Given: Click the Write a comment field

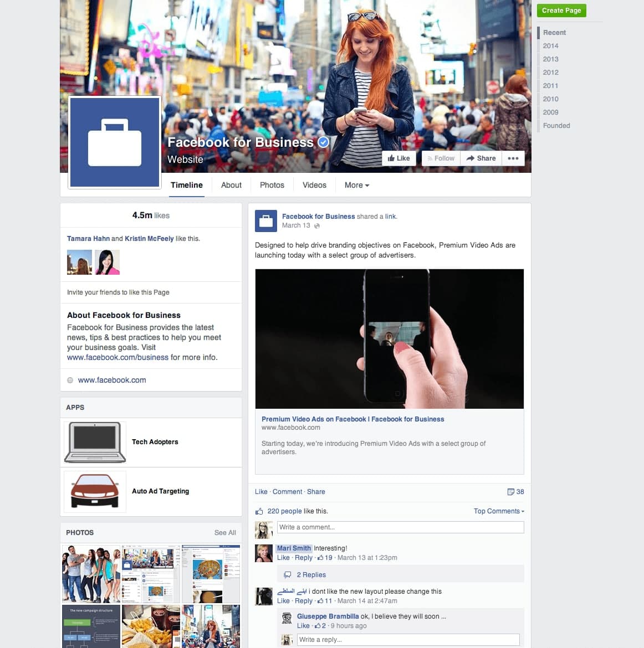Looking at the screenshot, I should (x=400, y=527).
